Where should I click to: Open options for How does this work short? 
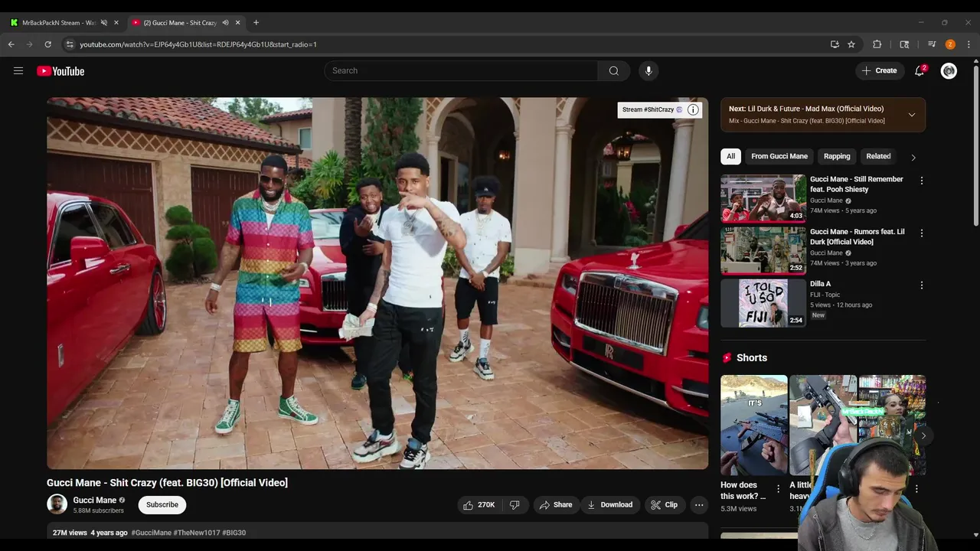(779, 489)
